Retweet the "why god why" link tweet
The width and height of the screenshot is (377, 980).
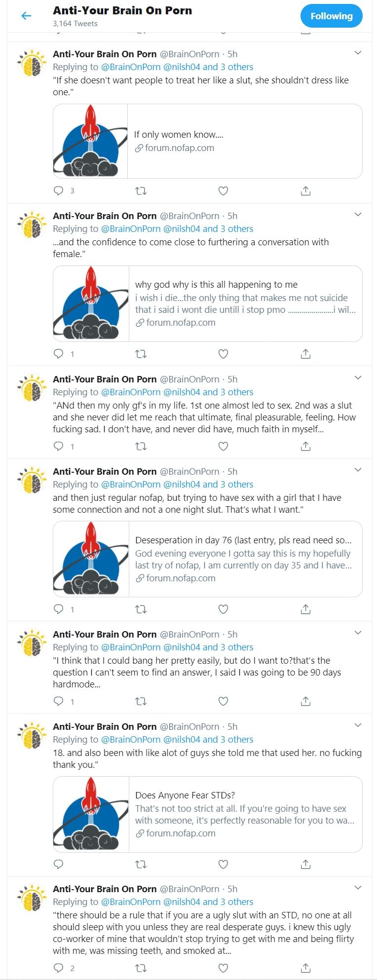point(141,354)
